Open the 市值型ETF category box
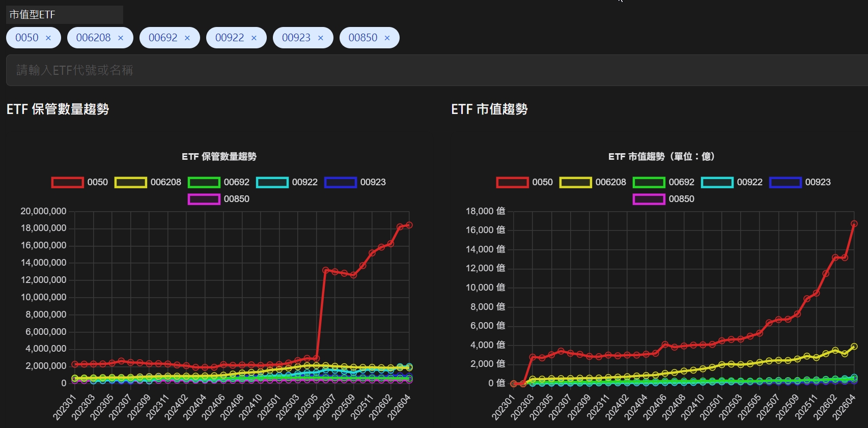This screenshot has height=428, width=868. tap(65, 15)
